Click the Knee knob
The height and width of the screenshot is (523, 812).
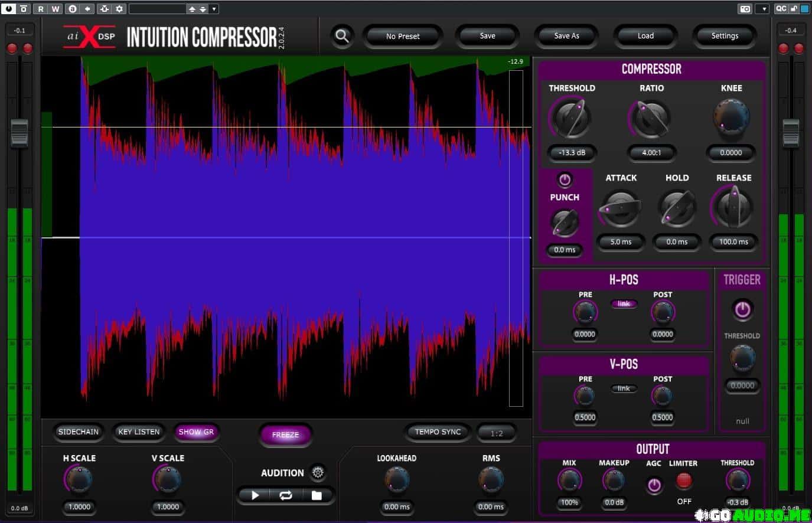click(731, 117)
